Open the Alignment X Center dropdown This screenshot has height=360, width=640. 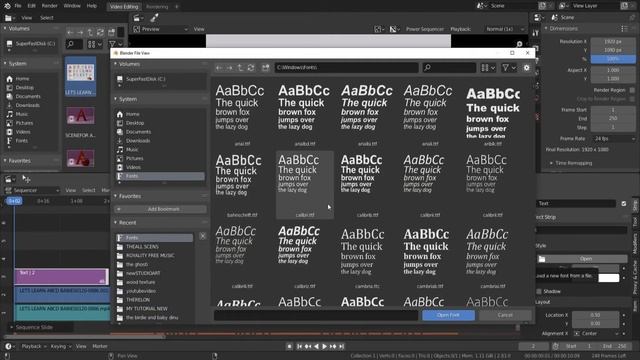pos(596,333)
